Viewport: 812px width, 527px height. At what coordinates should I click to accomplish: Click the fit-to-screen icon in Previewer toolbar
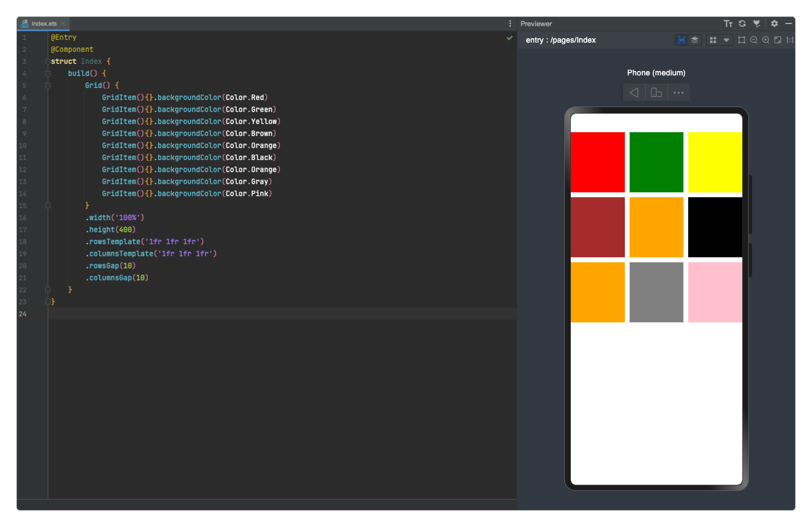pos(778,40)
